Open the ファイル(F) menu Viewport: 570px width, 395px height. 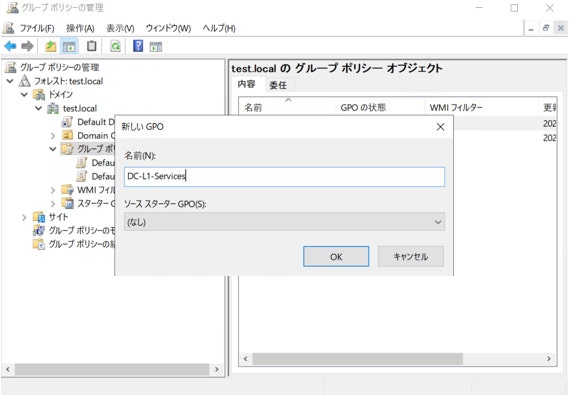(x=37, y=28)
